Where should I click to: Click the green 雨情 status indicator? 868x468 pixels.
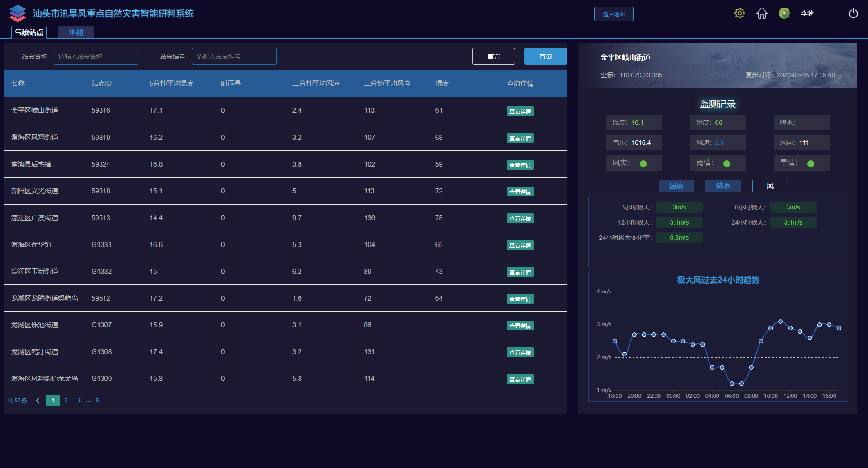(726, 163)
